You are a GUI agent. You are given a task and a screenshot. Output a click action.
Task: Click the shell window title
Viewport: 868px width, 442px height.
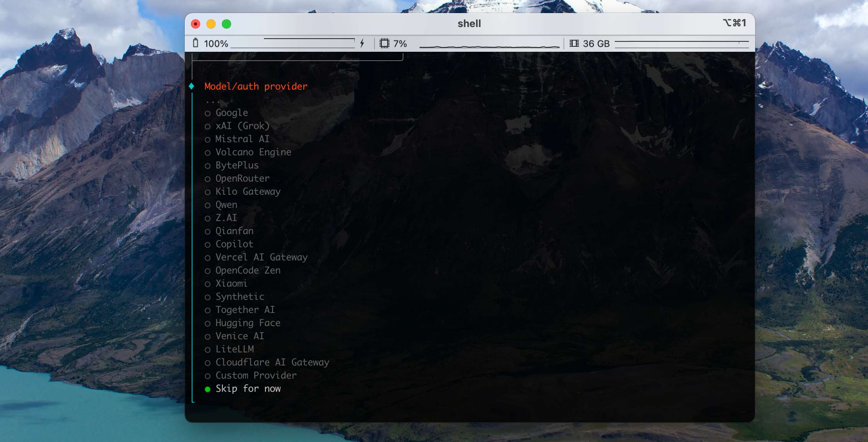(469, 24)
